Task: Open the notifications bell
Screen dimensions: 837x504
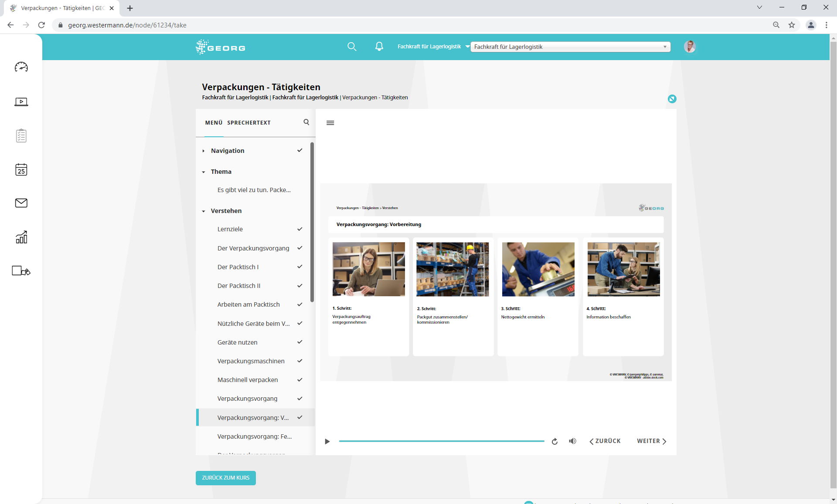Action: click(379, 47)
